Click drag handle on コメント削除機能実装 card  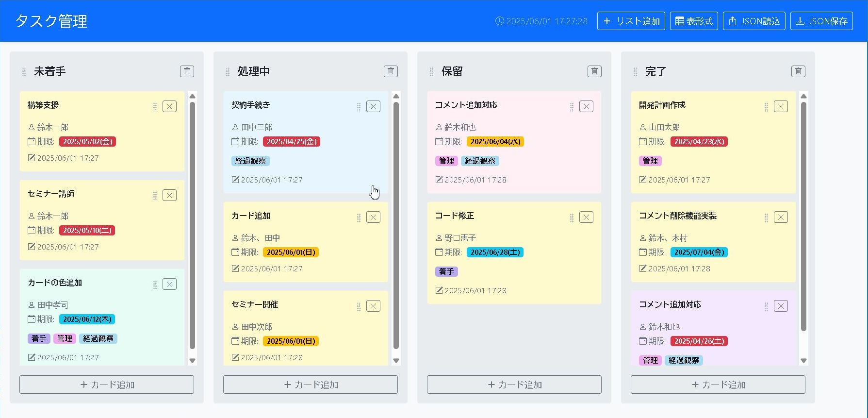(766, 218)
